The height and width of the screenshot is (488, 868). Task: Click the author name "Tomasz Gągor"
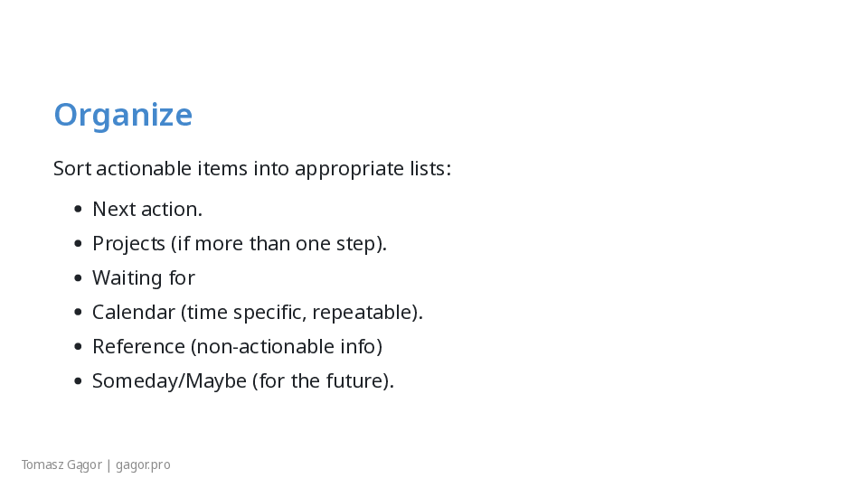tap(61, 465)
